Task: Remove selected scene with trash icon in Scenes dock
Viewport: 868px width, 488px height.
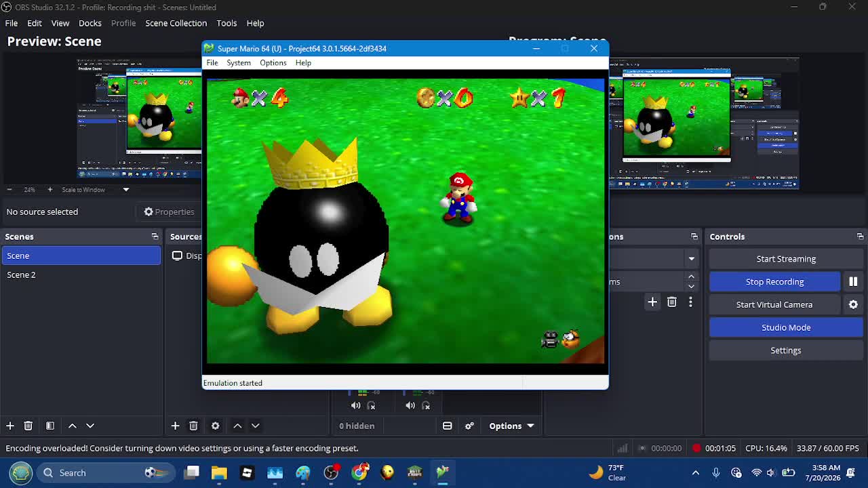Action: (28, 426)
